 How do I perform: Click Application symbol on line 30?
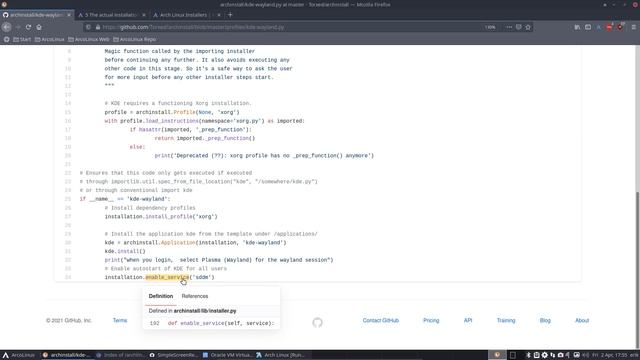[178, 242]
